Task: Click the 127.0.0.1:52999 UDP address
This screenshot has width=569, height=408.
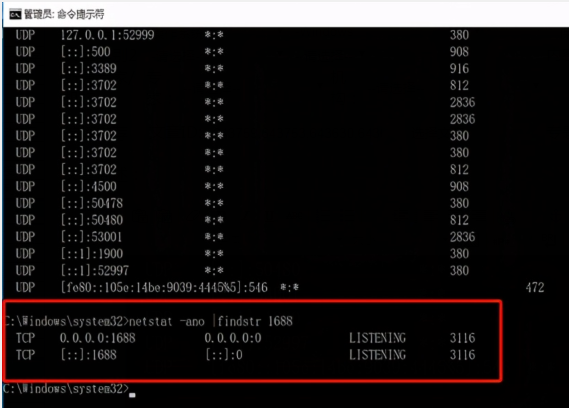Action: [107, 35]
